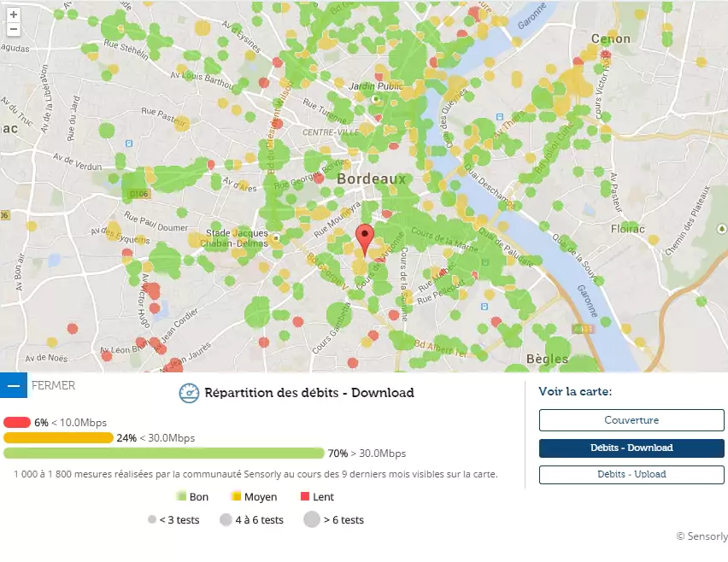The image size is (728, 562).
Task: Collapse the panel with blue minus button
Action: click(14, 385)
